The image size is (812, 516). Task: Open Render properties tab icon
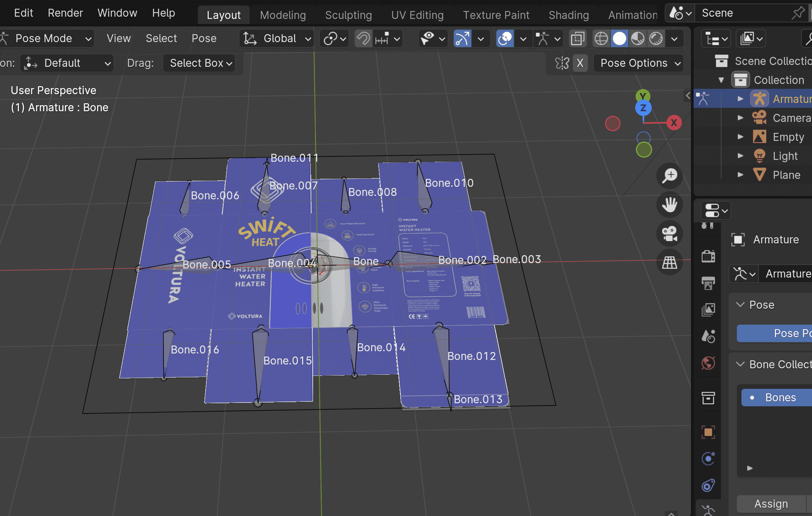coord(708,256)
